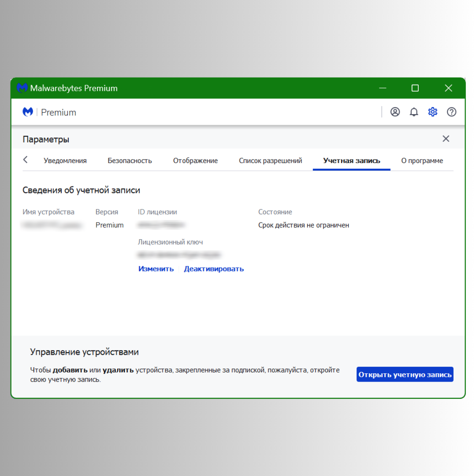
Task: Click the Версия column label
Action: coord(107,212)
